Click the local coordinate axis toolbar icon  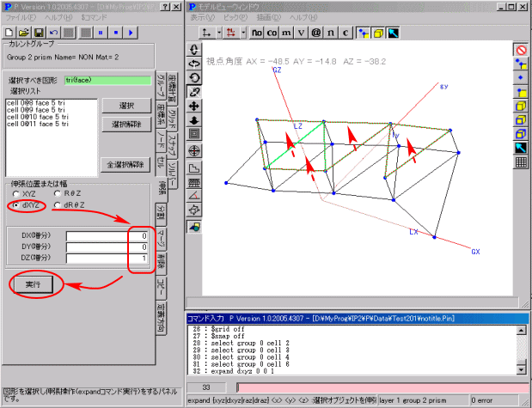206,33
